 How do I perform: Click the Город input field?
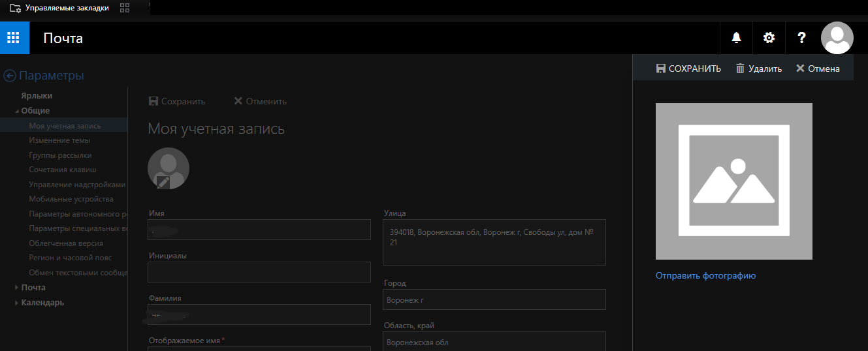coord(494,299)
